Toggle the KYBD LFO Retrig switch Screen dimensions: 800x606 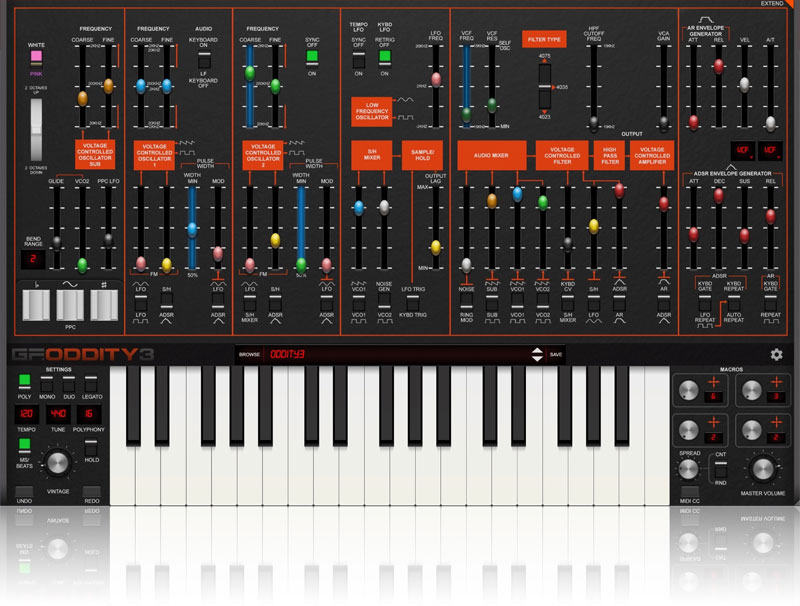pos(384,56)
